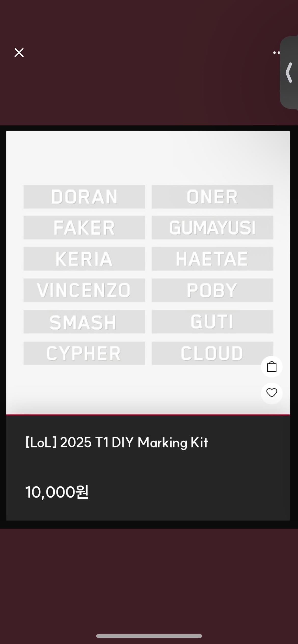298x644 pixels.
Task: Tap the SMASH name label
Action: tap(84, 322)
